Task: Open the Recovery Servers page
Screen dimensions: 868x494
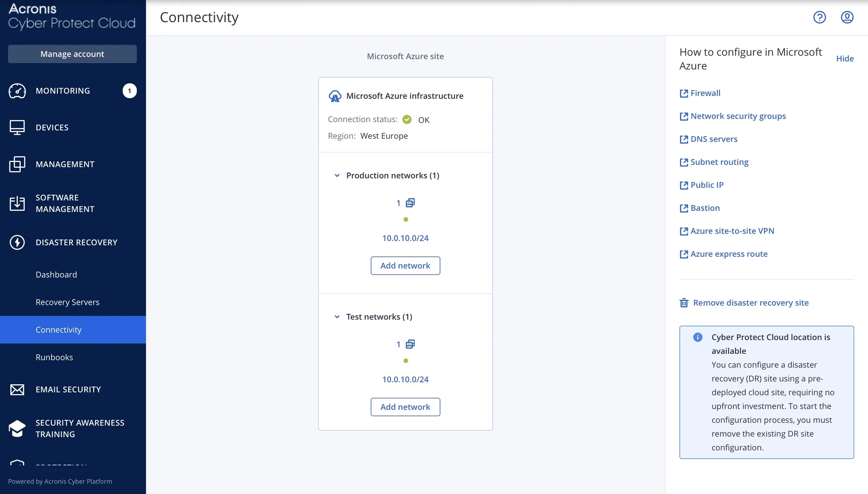Action: tap(67, 302)
